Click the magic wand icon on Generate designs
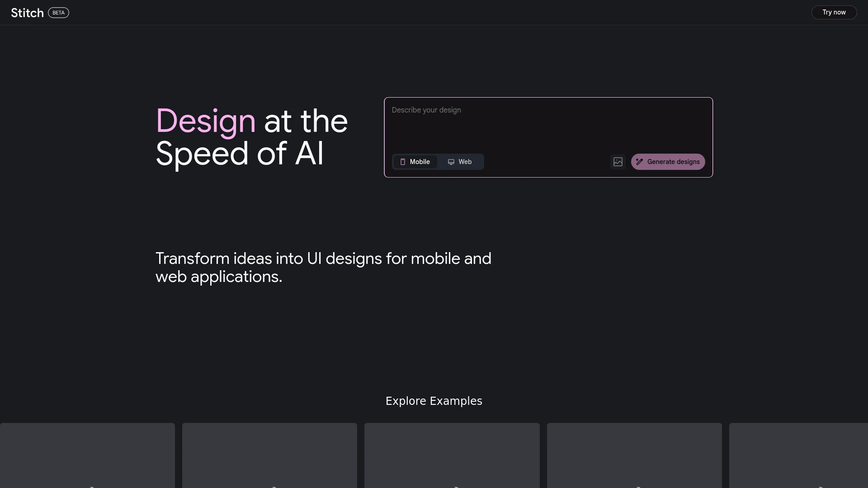This screenshot has width=868, height=488. (639, 162)
